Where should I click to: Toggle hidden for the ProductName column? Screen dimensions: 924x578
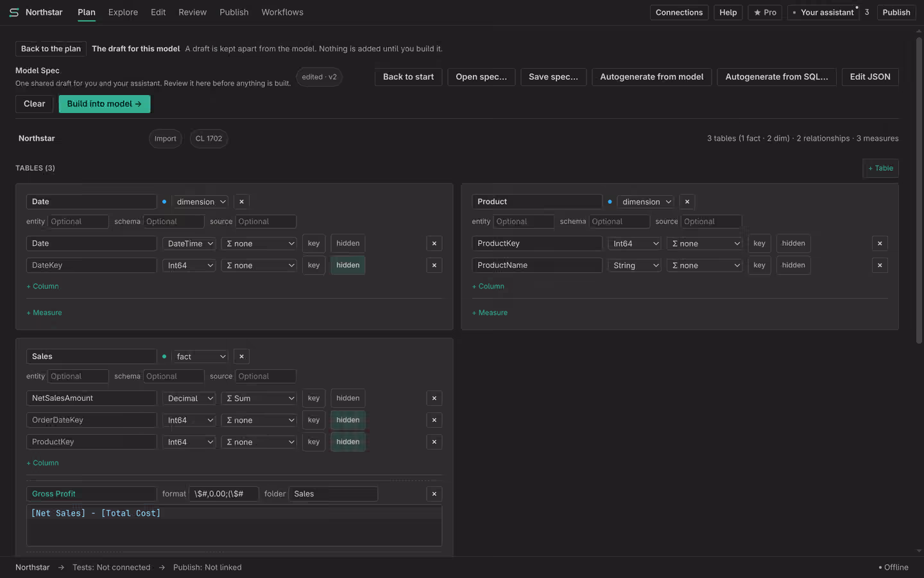pos(793,265)
